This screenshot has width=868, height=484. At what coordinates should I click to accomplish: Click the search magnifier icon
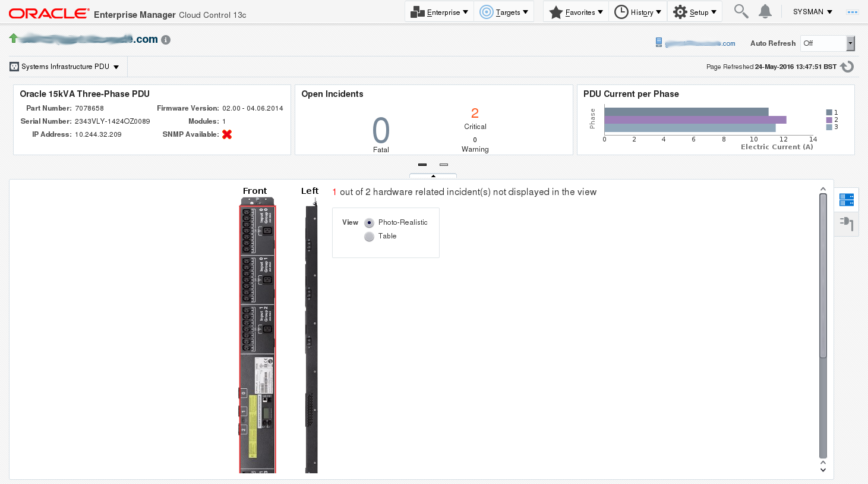coord(741,11)
